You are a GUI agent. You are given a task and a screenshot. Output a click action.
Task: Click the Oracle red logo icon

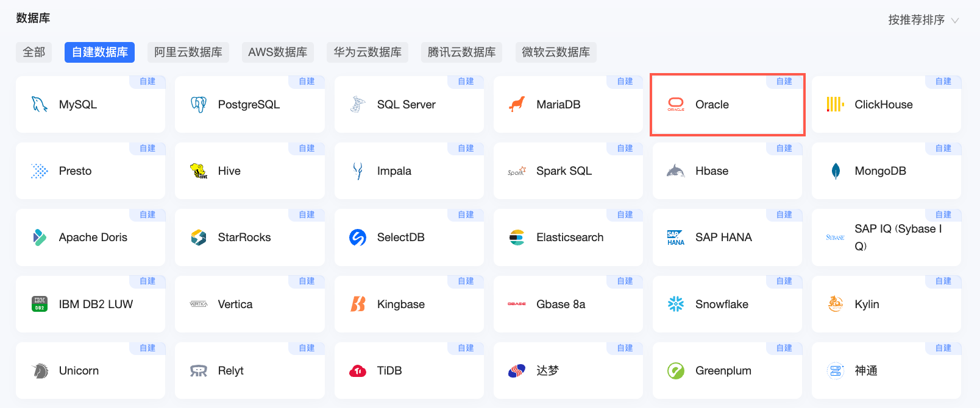(676, 104)
